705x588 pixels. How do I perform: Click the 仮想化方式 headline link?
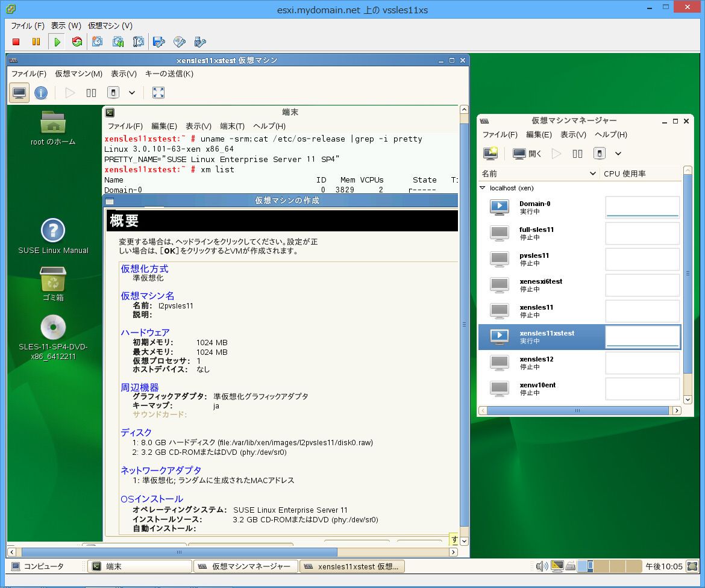click(145, 269)
